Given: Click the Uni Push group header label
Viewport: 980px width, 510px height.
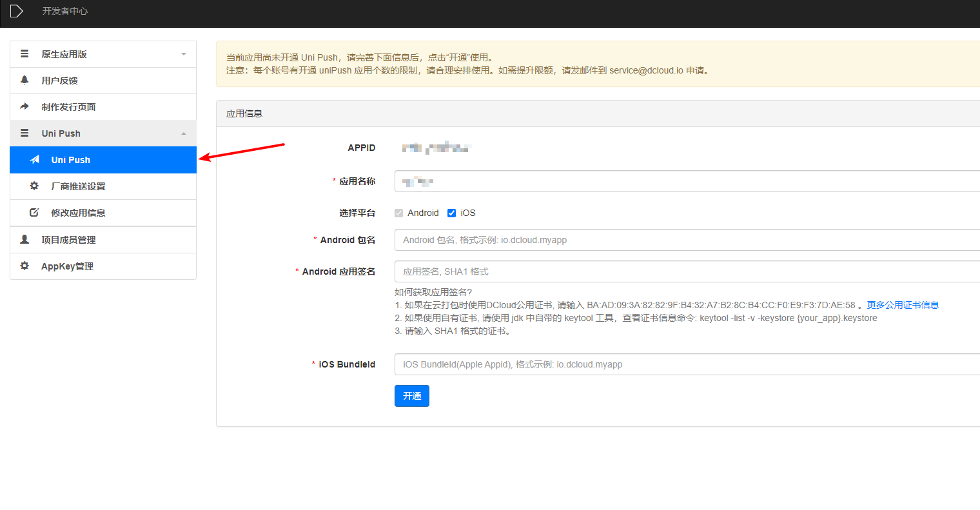Looking at the screenshot, I should click(61, 133).
